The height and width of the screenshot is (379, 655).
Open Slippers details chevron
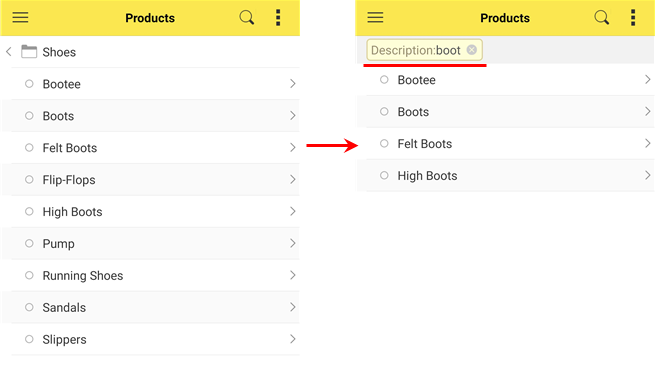292,339
